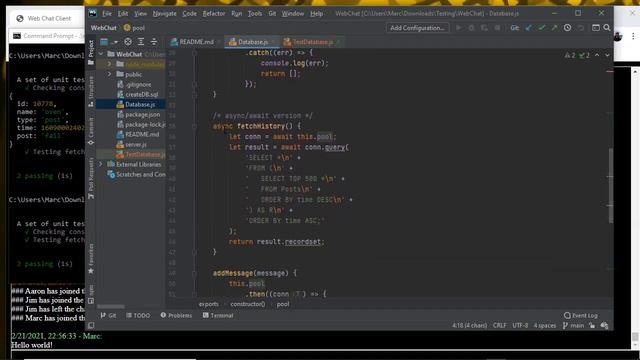Open the Event Log

pyautogui.click(x=580, y=316)
